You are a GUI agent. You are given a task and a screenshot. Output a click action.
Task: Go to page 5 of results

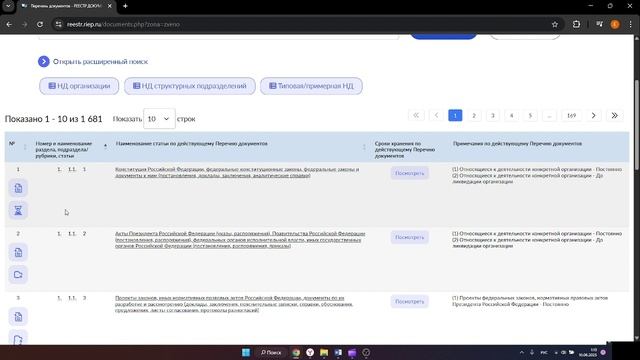click(x=530, y=116)
